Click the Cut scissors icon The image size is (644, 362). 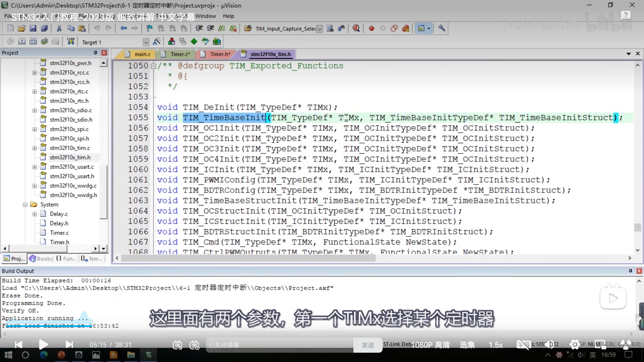click(x=59, y=28)
